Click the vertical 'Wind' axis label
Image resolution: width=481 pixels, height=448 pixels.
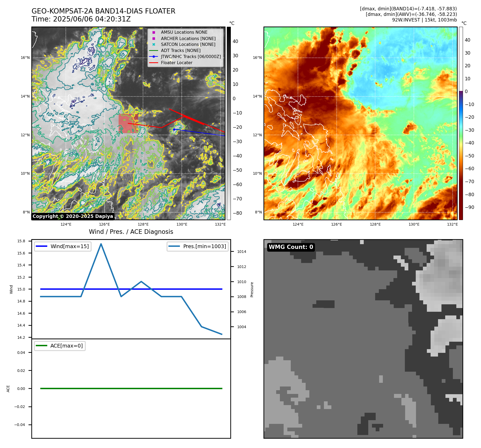[11, 289]
